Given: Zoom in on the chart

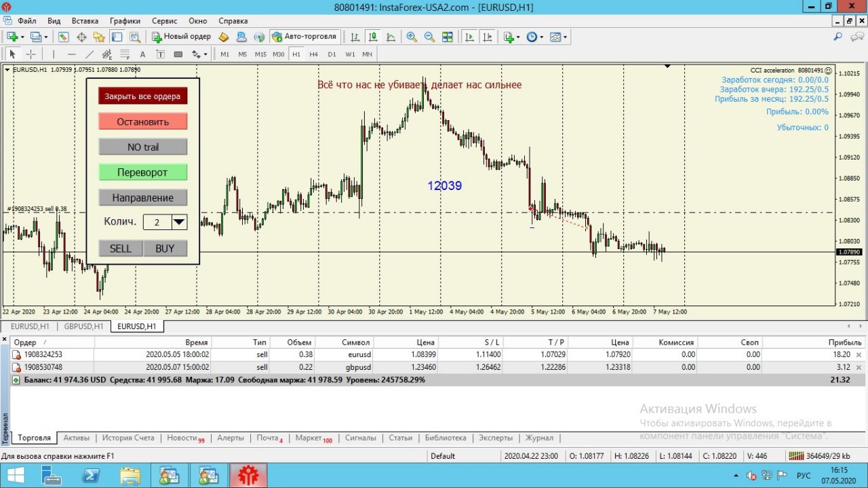Looking at the screenshot, I should coord(412,37).
